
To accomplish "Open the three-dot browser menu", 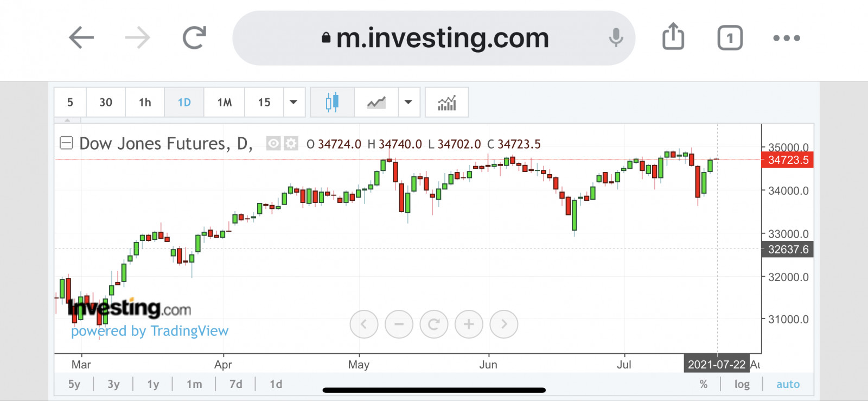I will tap(787, 38).
